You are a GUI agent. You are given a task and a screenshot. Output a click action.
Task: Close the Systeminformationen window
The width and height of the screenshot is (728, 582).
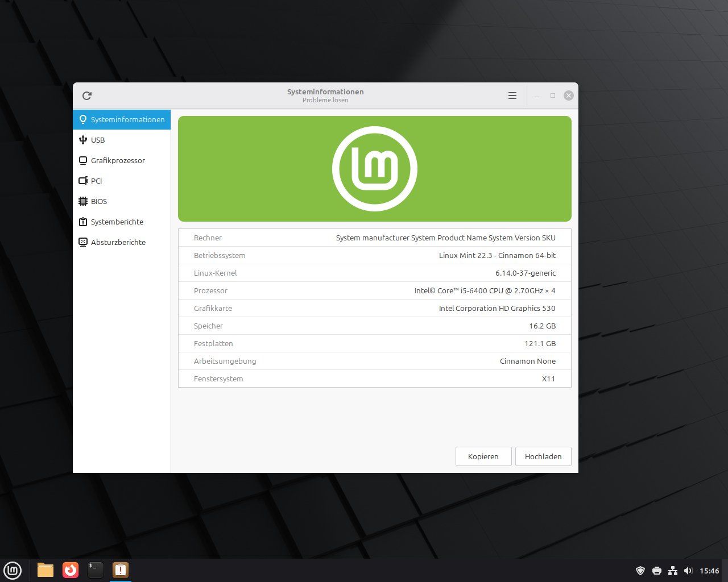568,95
